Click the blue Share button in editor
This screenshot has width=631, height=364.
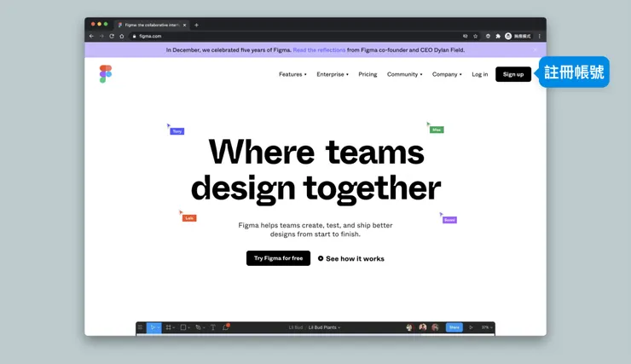pyautogui.click(x=454, y=327)
